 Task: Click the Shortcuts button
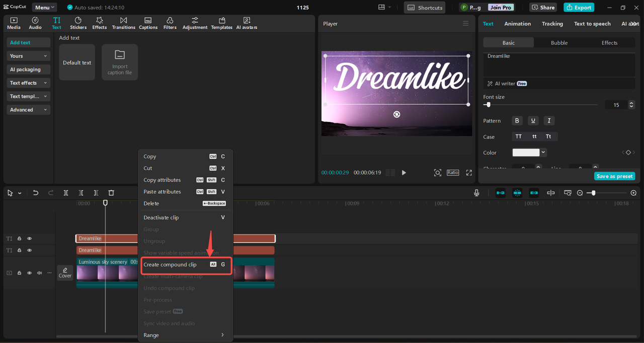[x=425, y=8]
